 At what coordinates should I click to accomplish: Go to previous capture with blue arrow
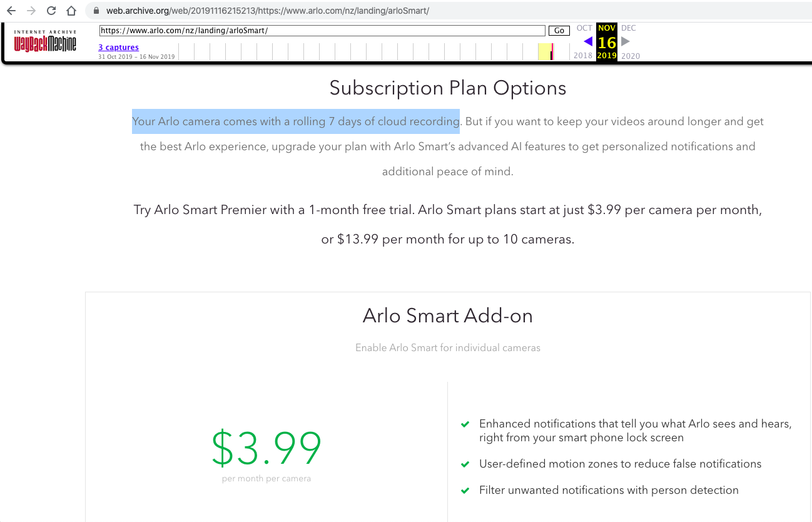pyautogui.click(x=587, y=42)
